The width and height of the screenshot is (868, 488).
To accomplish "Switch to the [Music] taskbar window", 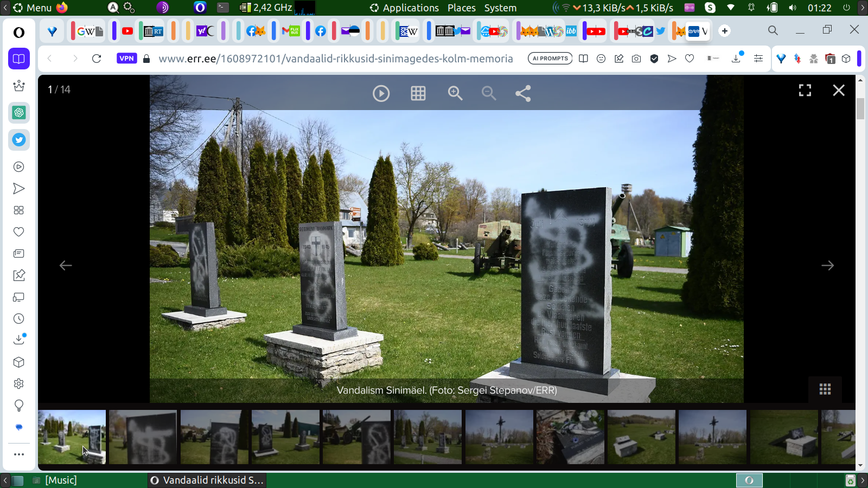I will (55, 480).
